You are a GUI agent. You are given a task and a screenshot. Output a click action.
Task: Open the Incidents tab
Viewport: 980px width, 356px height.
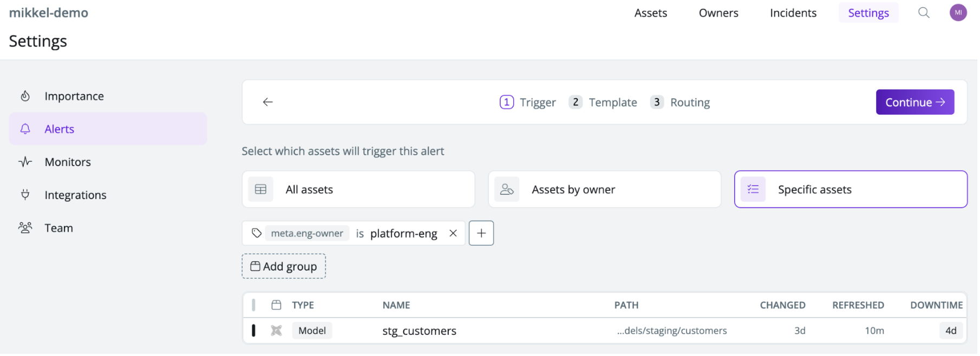tap(793, 13)
